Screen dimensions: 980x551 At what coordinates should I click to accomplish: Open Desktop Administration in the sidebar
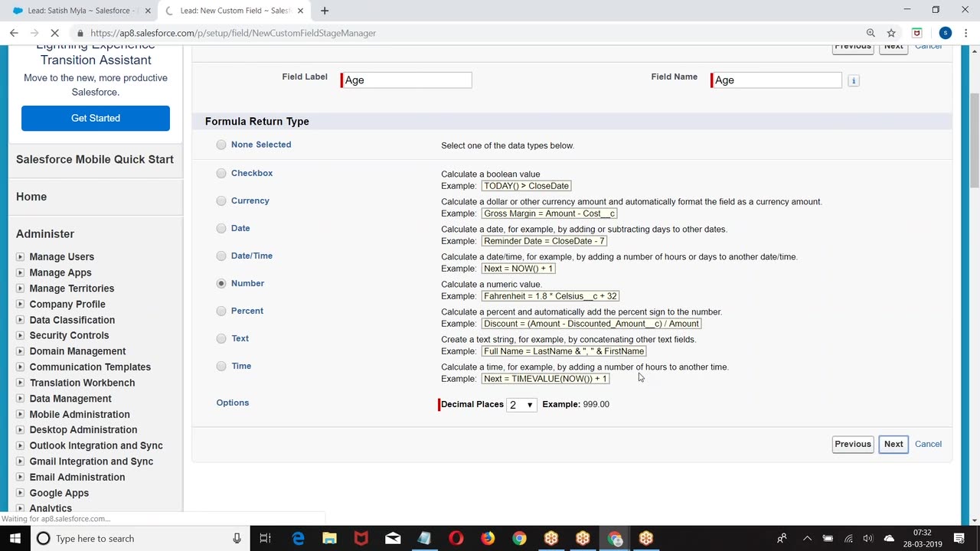click(83, 430)
